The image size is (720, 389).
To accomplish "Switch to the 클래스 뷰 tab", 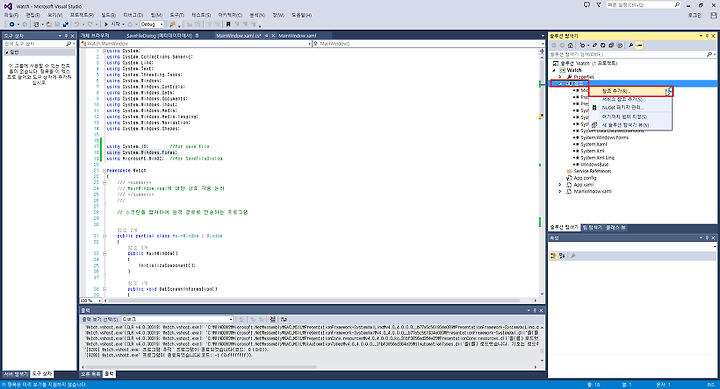I will [x=616, y=227].
